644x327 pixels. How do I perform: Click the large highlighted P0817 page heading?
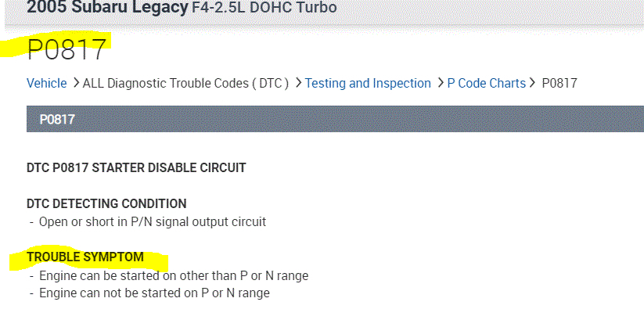(67, 50)
